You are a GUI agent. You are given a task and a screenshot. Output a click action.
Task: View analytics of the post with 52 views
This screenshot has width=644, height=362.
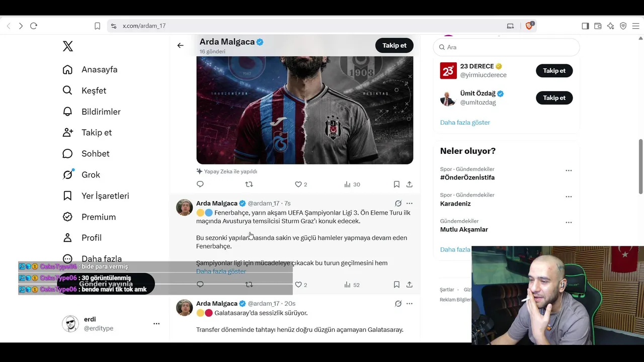(x=352, y=285)
